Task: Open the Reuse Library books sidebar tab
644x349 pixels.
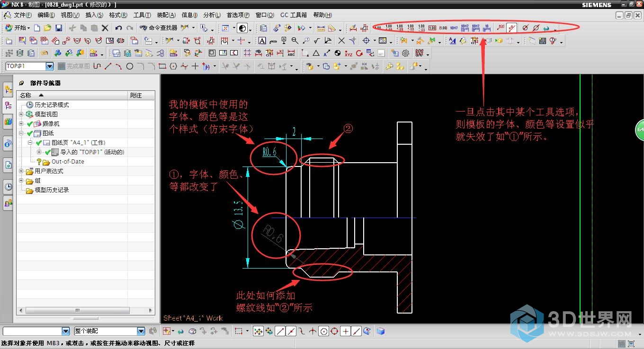Action: coord(8,122)
